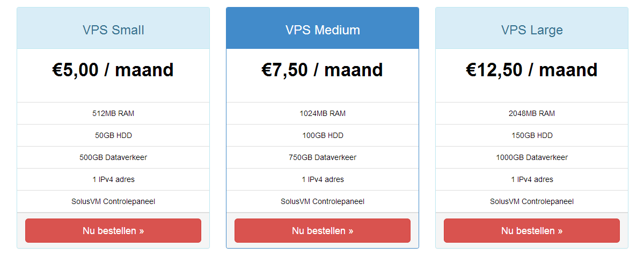The height and width of the screenshot is (262, 644).
Task: Click Nu bestellen under VPS Medium
Action: [x=323, y=230]
